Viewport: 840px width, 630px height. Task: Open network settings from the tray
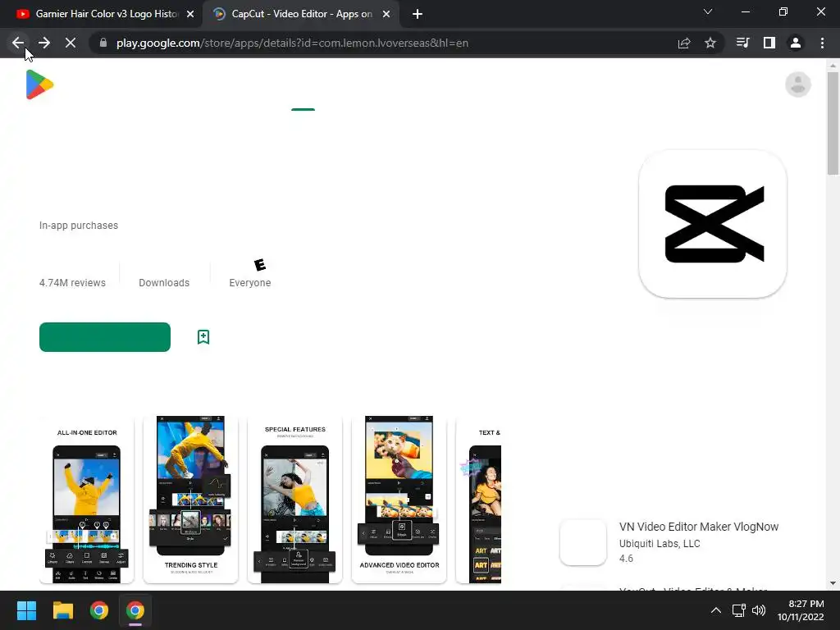(x=739, y=610)
